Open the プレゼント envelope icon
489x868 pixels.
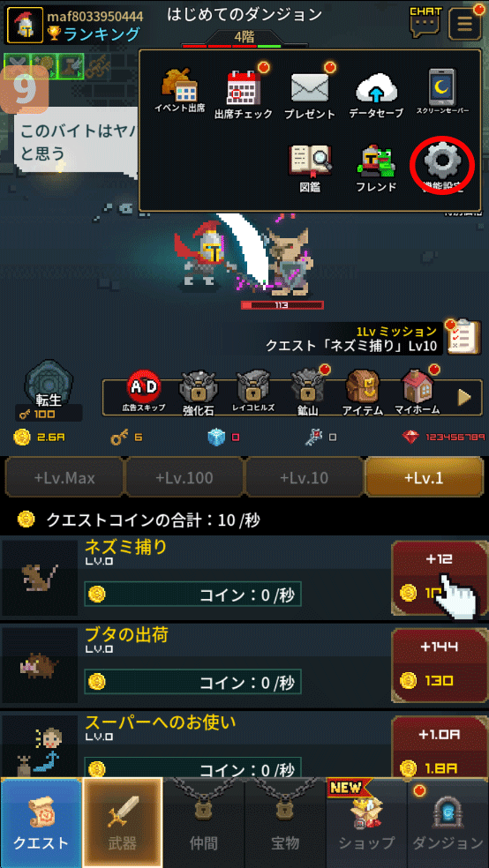tap(310, 94)
